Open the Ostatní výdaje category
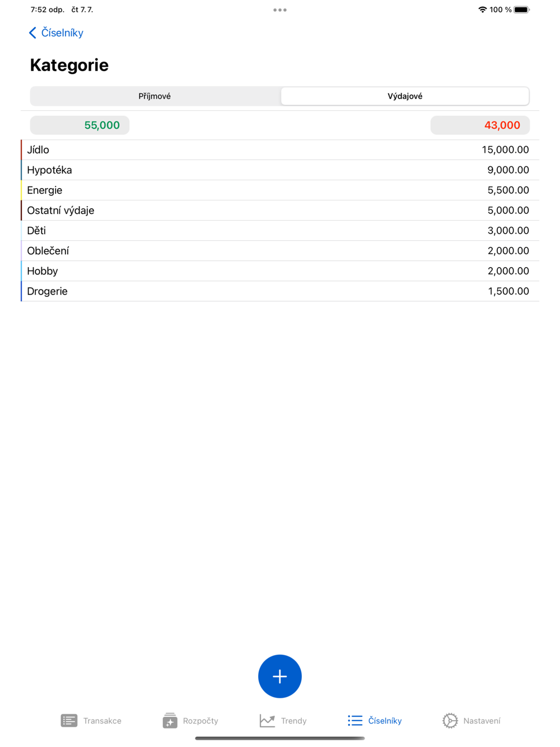The height and width of the screenshot is (747, 560). point(280,210)
